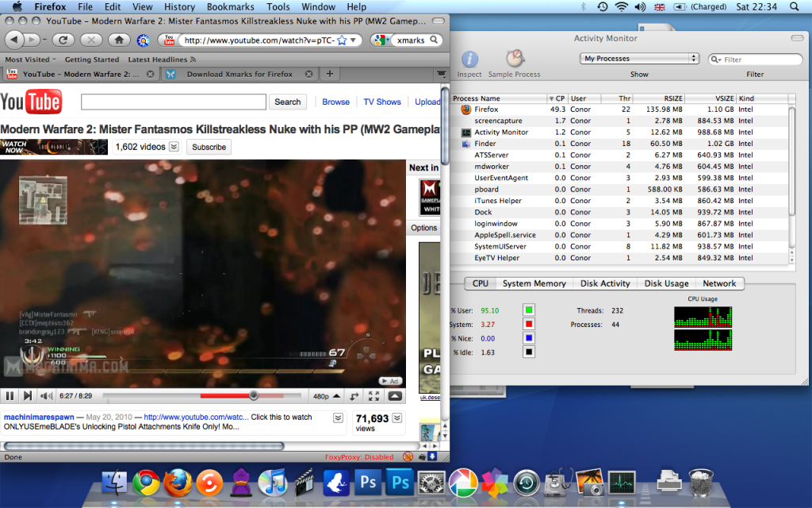Click the FoxyProxy status bar icon
Viewport: 812px width, 508px height.
click(408, 456)
